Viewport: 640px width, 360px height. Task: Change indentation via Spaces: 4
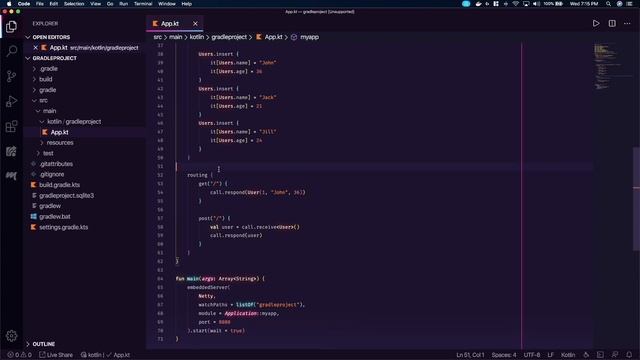click(x=504, y=355)
